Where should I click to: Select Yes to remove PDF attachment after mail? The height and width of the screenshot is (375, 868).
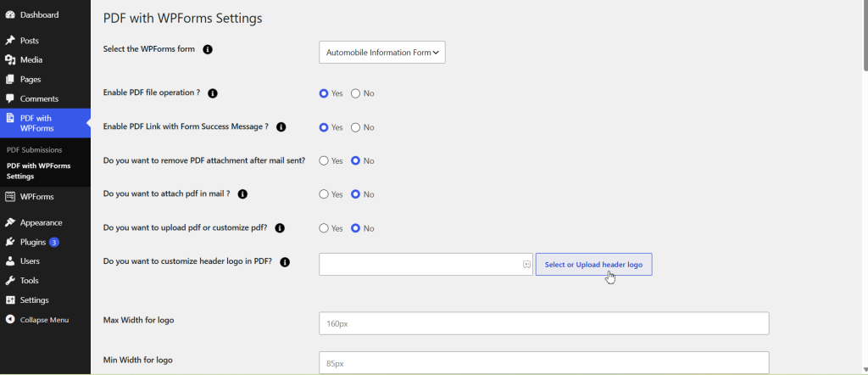pyautogui.click(x=324, y=160)
